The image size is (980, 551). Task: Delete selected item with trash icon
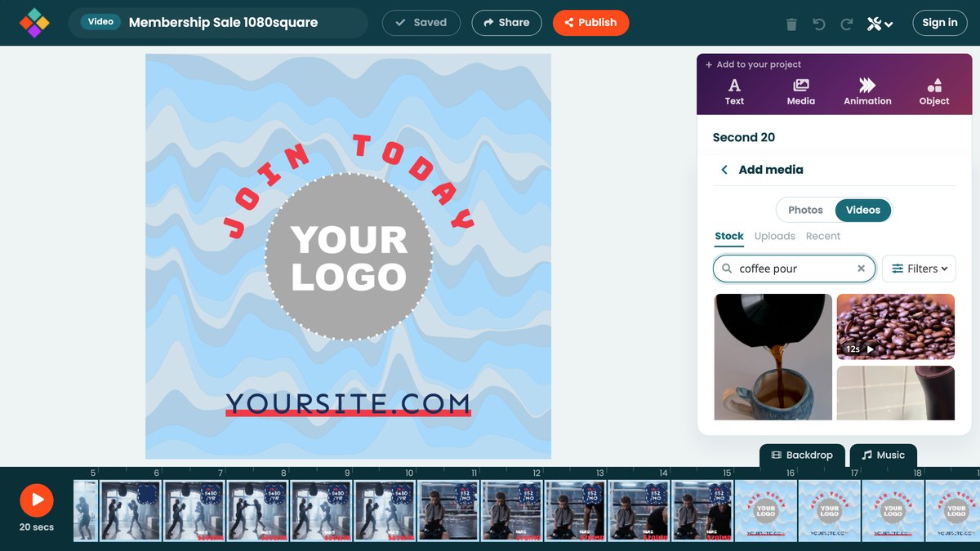pos(791,24)
